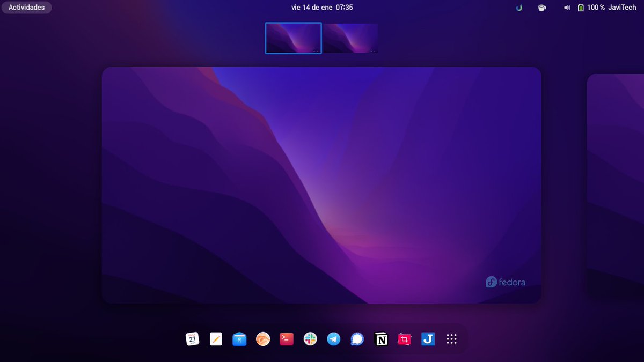Open the blue J app in dock
Viewport: 644px width, 362px height.
pyautogui.click(x=428, y=339)
